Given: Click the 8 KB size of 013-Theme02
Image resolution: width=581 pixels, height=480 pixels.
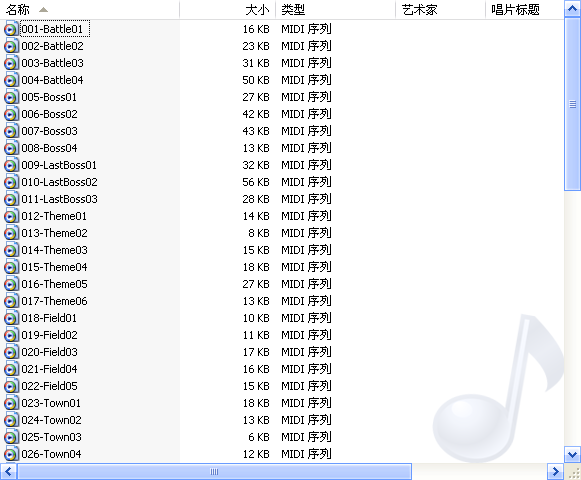Looking at the screenshot, I should (x=259, y=233).
